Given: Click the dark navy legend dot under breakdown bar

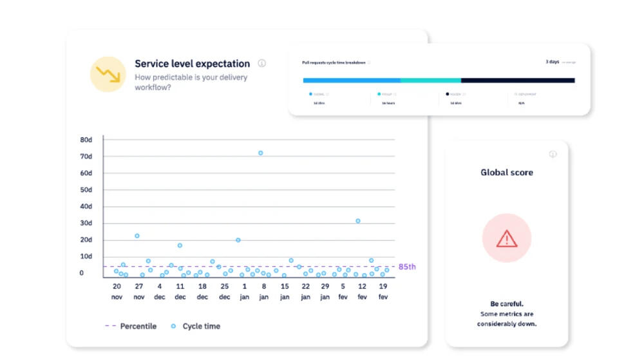Looking at the screenshot, I should tap(448, 94).
